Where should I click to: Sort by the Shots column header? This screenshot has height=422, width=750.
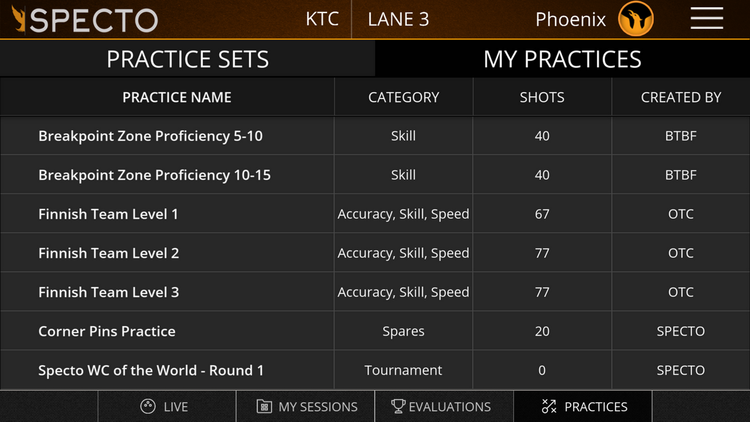click(x=542, y=97)
